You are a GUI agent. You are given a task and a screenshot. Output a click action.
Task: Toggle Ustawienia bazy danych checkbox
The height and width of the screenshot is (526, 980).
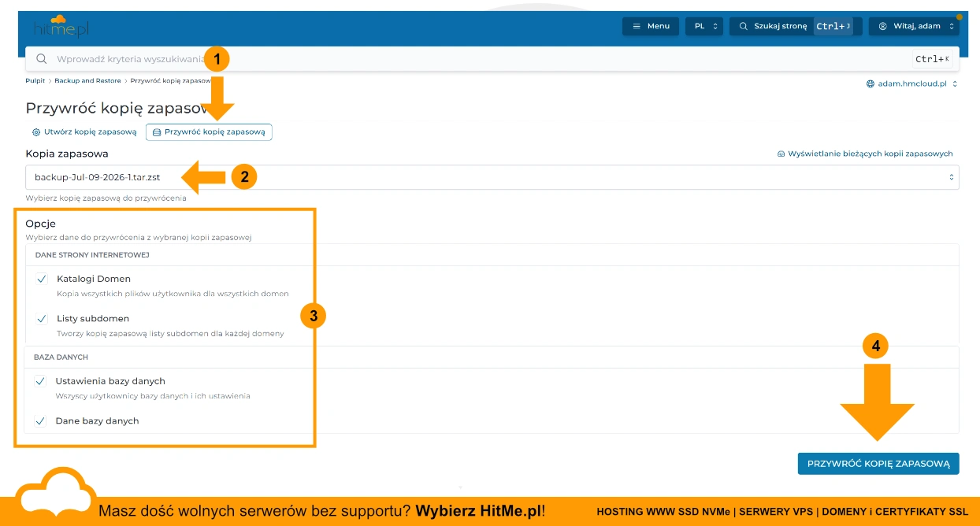pos(40,381)
